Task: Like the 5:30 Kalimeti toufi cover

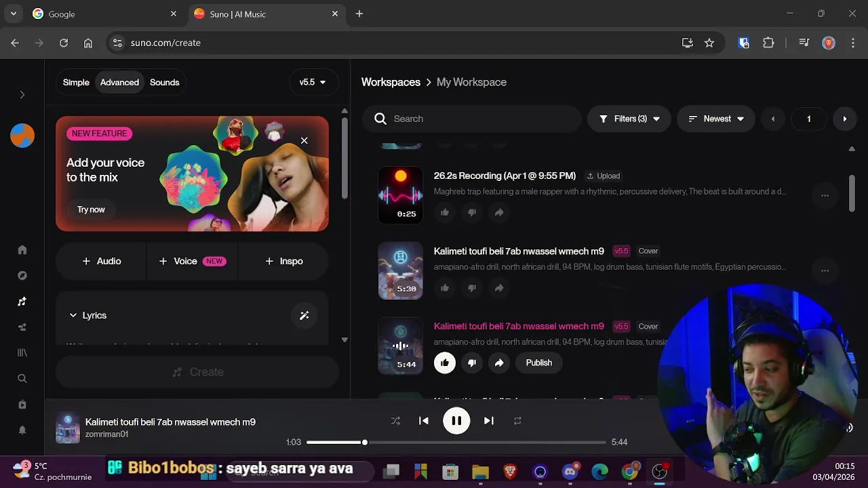Action: click(x=445, y=288)
